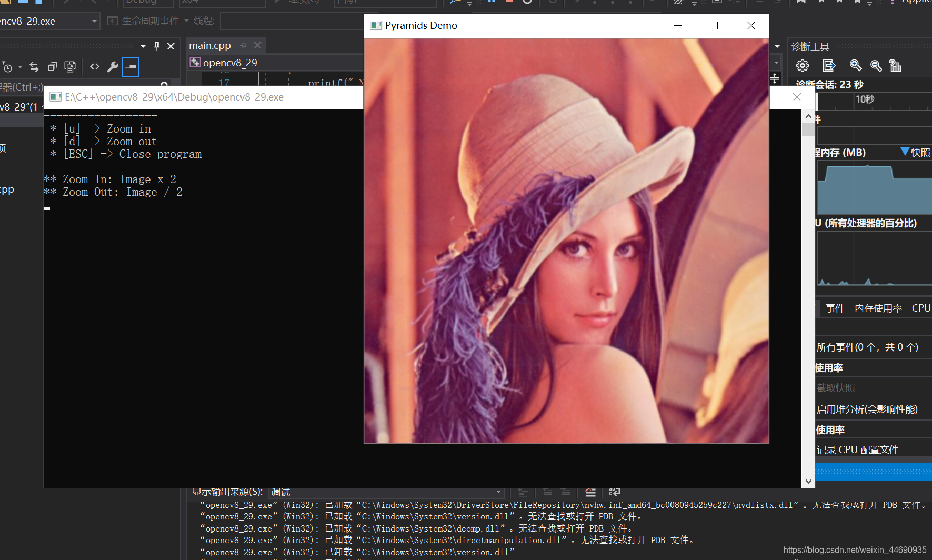The height and width of the screenshot is (560, 932).
Task: Open the opencv8_29.exe startup project dropdown
Action: (x=94, y=21)
